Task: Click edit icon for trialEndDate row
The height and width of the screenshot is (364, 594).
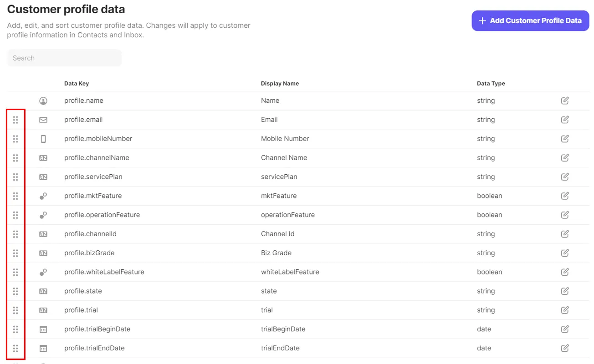Action: point(565,348)
